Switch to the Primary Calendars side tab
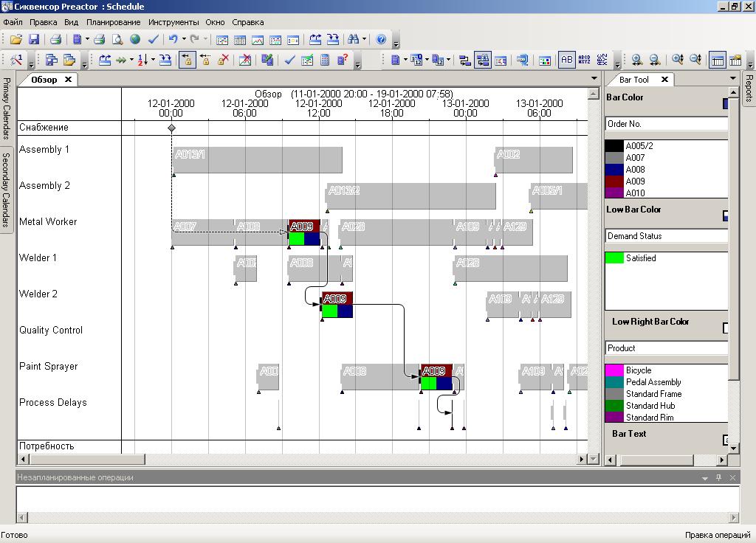Screen dimensions: 756x543 6,108
